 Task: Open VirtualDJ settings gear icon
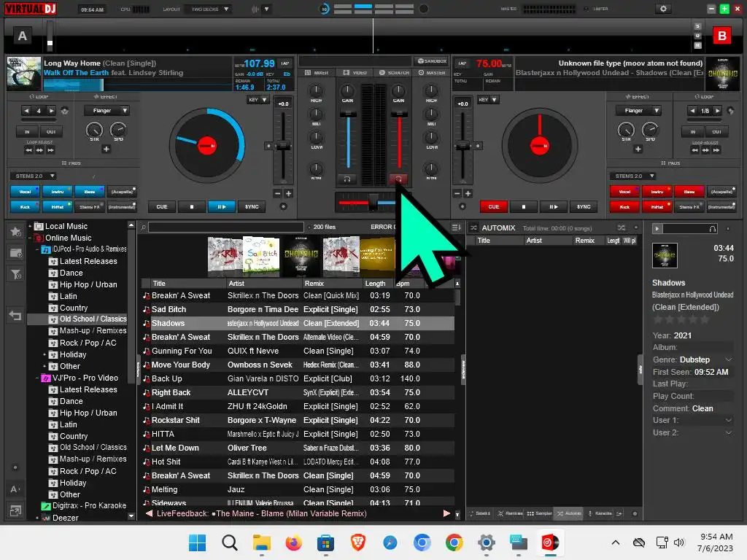(x=663, y=9)
